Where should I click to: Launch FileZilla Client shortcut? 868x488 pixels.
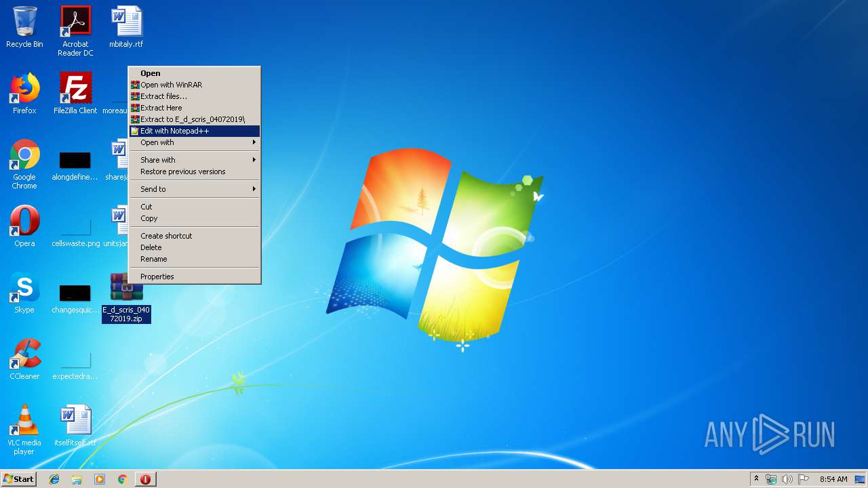(x=75, y=94)
